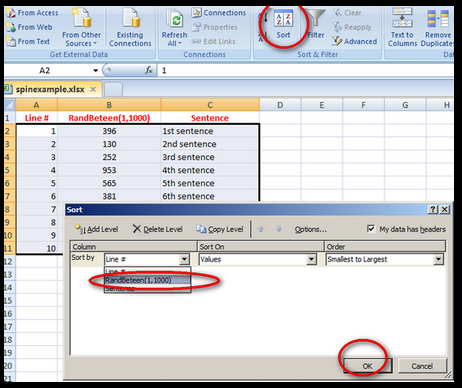Open Existing Connections
The width and height of the screenshot is (462, 388).
(130, 28)
